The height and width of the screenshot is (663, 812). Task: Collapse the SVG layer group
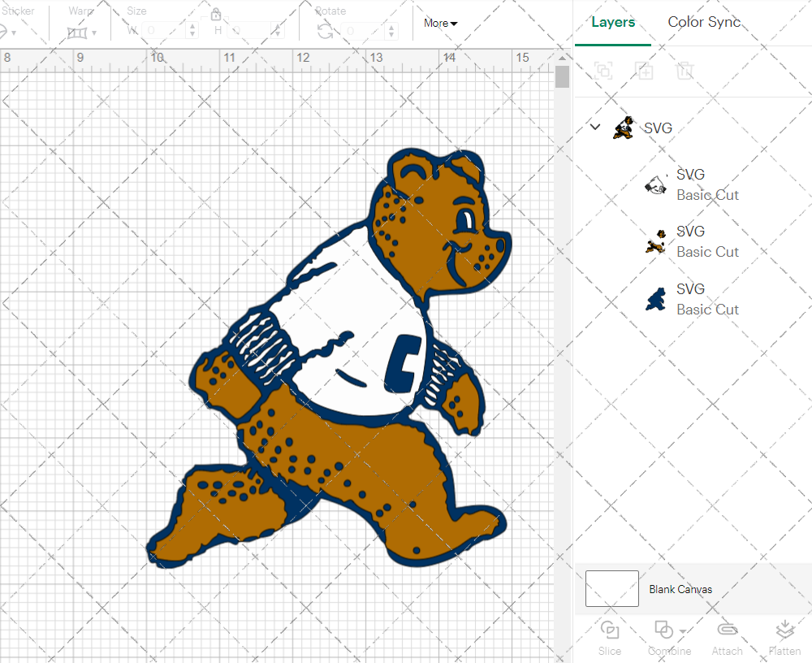[x=595, y=127]
